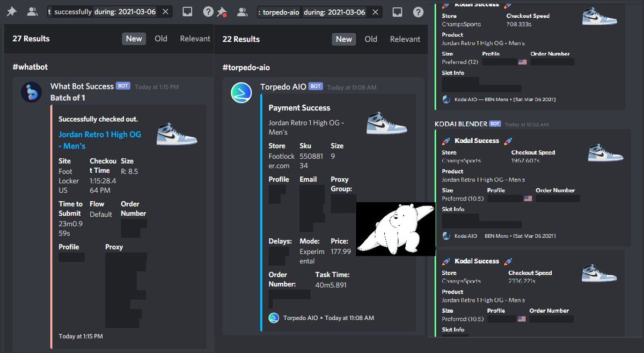The height and width of the screenshot is (353, 644).
Task: Click the 'Kodai Success' title above speed 1967.607s
Action: coord(477,141)
